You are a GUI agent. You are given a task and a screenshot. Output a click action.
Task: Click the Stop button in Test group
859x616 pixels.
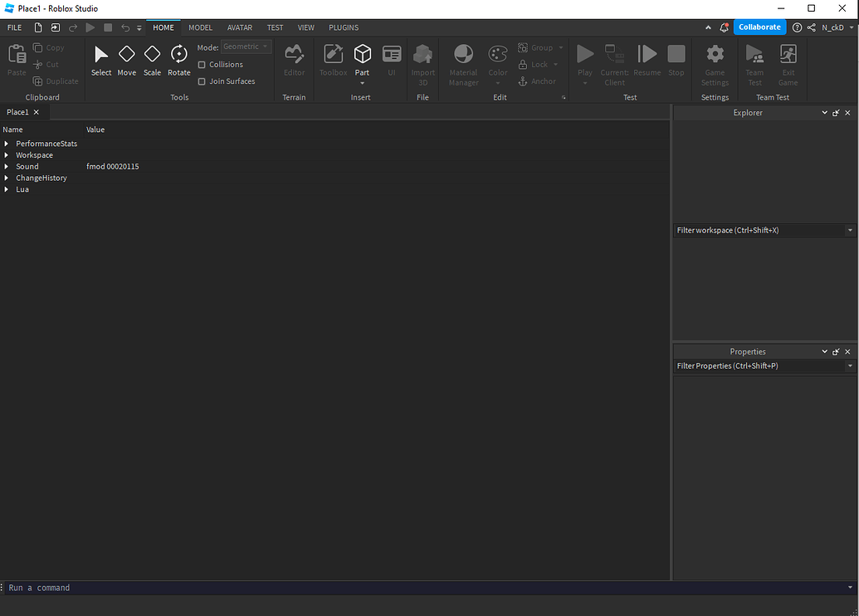click(x=676, y=61)
